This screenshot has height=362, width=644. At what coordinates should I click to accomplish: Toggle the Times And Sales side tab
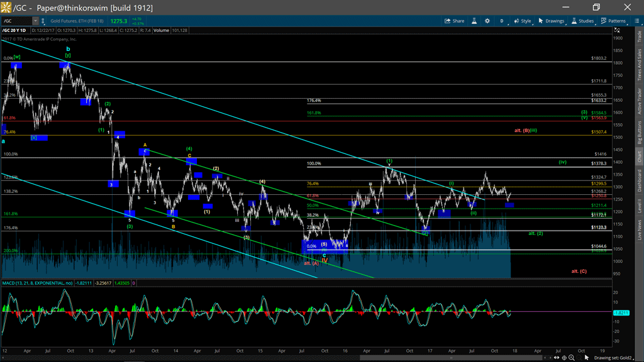[x=639, y=63]
